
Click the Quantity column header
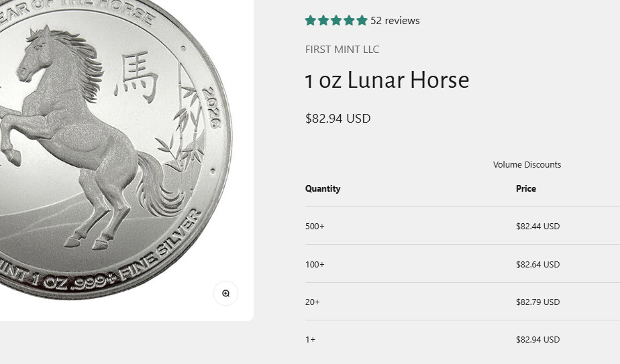323,189
